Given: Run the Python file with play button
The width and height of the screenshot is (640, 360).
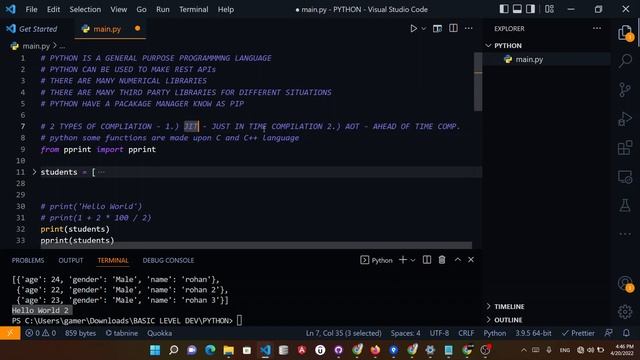Looking at the screenshot, I should (x=413, y=29).
